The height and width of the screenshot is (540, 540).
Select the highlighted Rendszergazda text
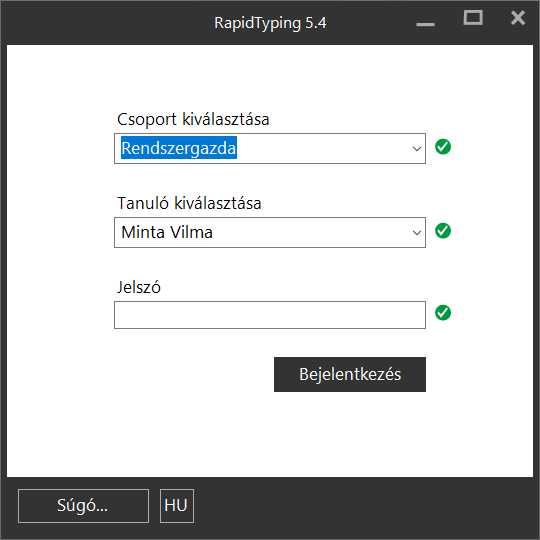point(179,148)
